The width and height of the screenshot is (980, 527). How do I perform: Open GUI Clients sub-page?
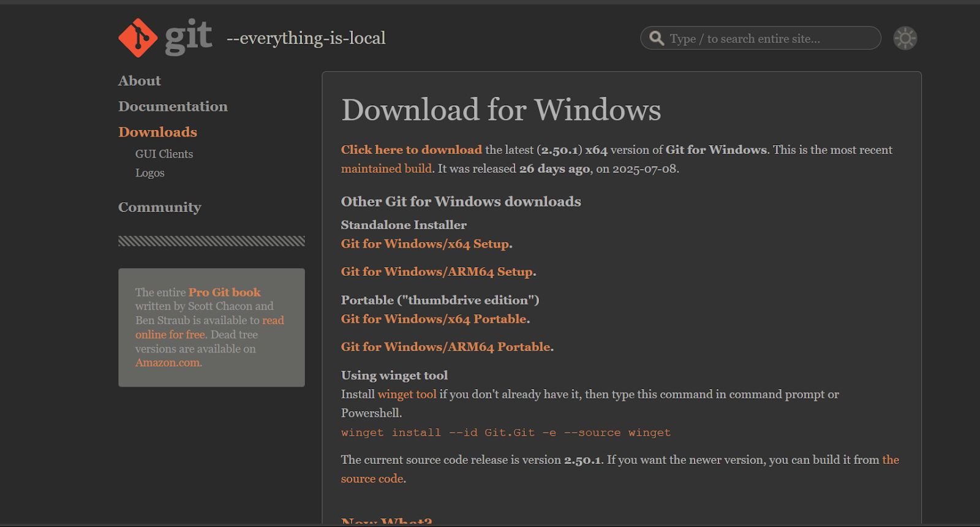[164, 154]
